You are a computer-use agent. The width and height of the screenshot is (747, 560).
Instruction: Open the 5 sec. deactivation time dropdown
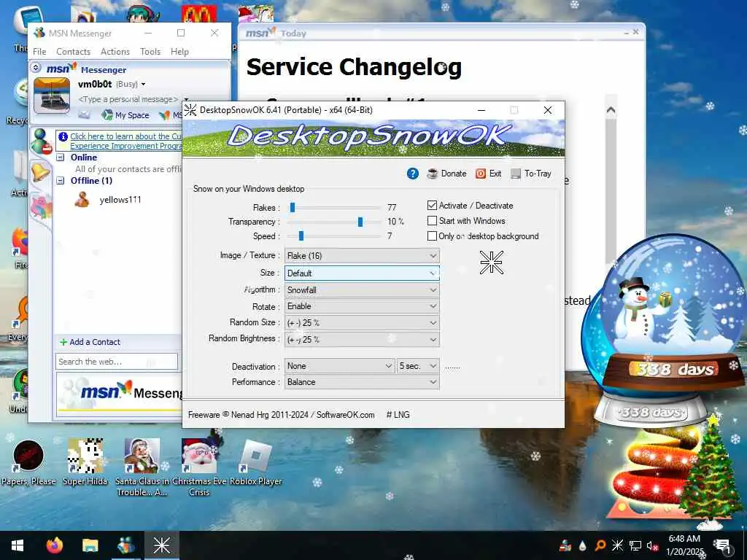click(418, 366)
